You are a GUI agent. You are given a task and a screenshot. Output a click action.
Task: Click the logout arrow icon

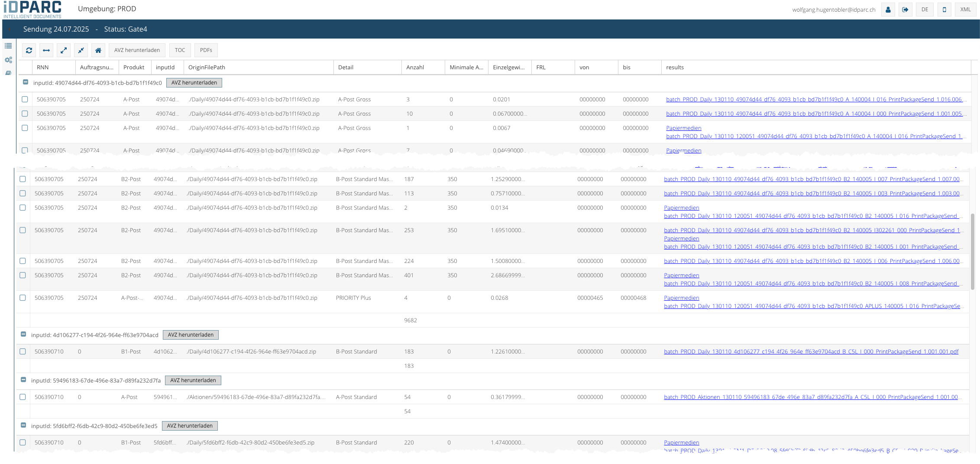[x=905, y=10]
